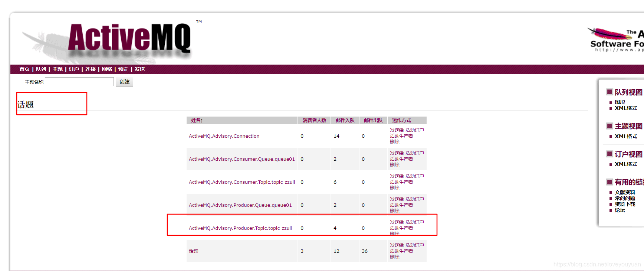Click 删除 for ActiveMQ.Advisory.Connection
This screenshot has height=271, width=644.
point(394,142)
